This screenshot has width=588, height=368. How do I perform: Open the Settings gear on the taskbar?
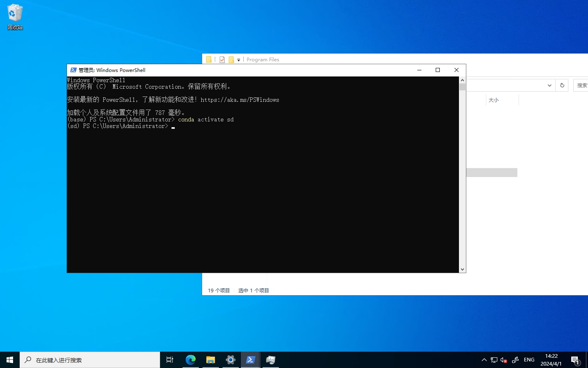pyautogui.click(x=230, y=360)
